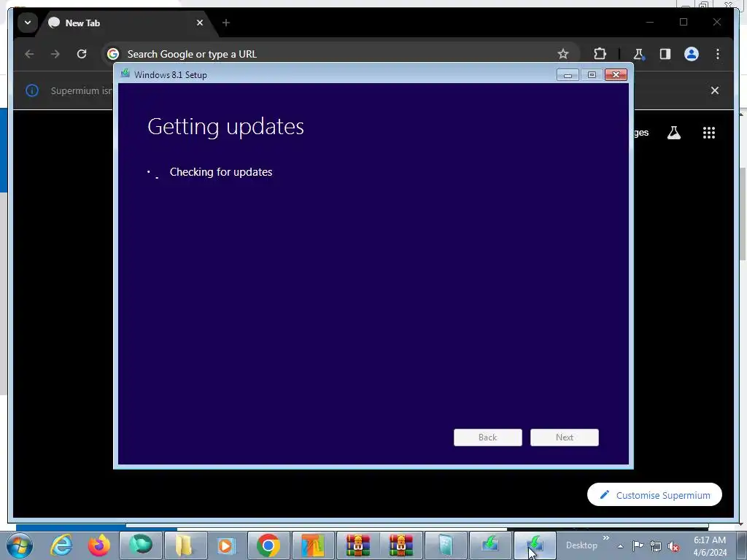747x560 pixels.
Task: Open the Action Center flag icon
Action: coord(638,546)
